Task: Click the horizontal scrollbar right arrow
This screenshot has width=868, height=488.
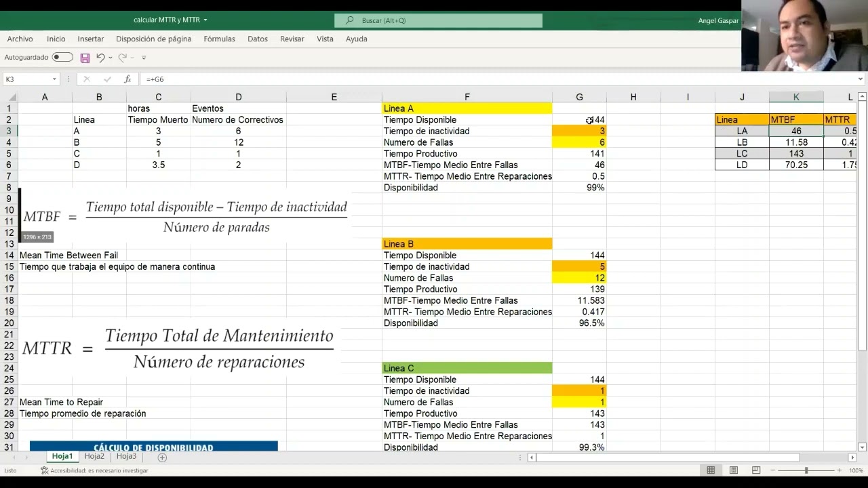Action: click(x=852, y=457)
